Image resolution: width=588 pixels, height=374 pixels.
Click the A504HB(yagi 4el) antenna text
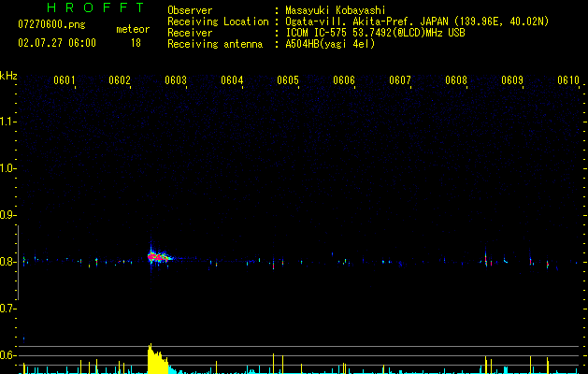[x=330, y=44]
